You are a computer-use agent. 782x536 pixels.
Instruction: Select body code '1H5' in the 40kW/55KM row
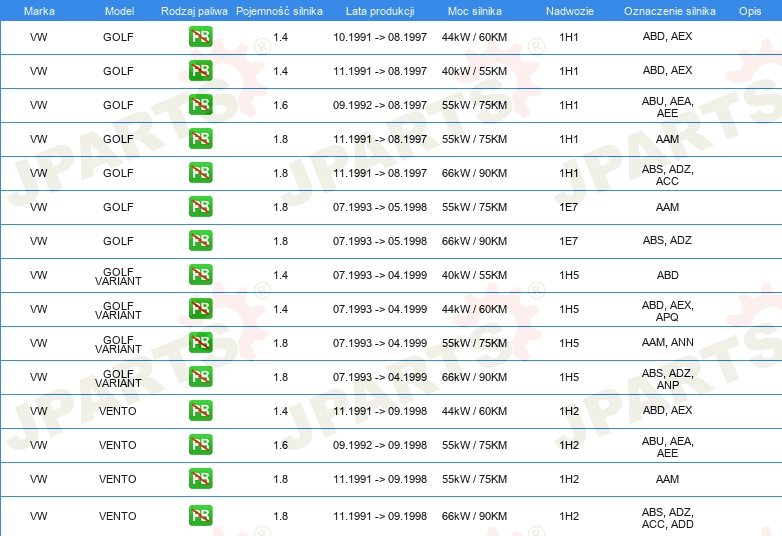(x=569, y=275)
